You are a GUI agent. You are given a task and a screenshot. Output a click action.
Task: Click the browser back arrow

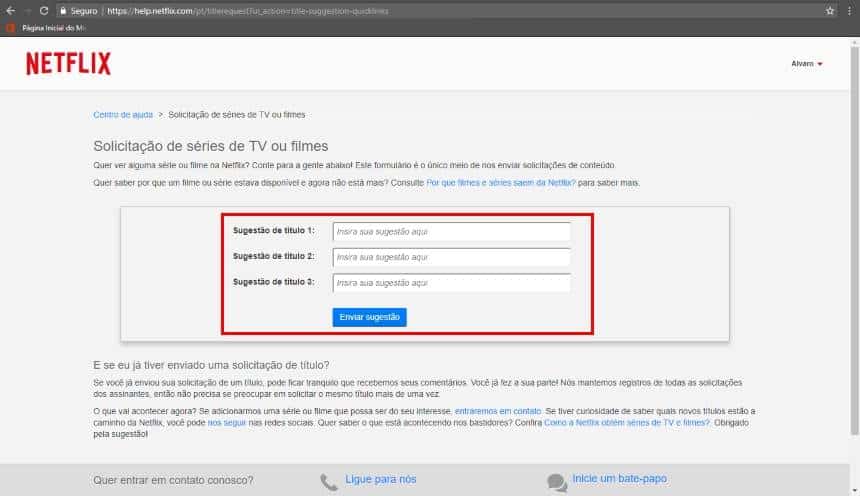(10, 10)
